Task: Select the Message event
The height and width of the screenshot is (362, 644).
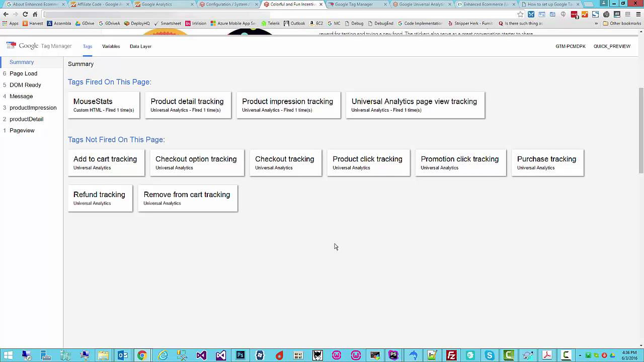Action: 21,96
